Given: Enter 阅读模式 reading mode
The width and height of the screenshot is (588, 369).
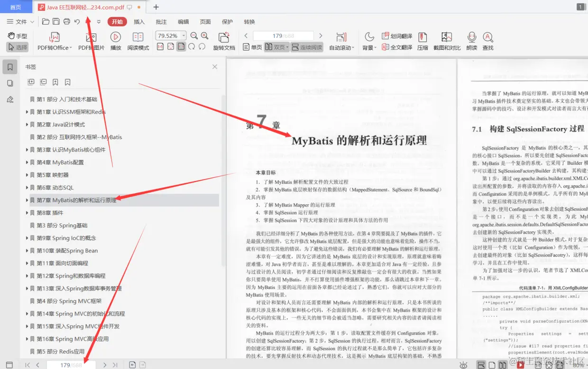Looking at the screenshot, I should 138,41.
